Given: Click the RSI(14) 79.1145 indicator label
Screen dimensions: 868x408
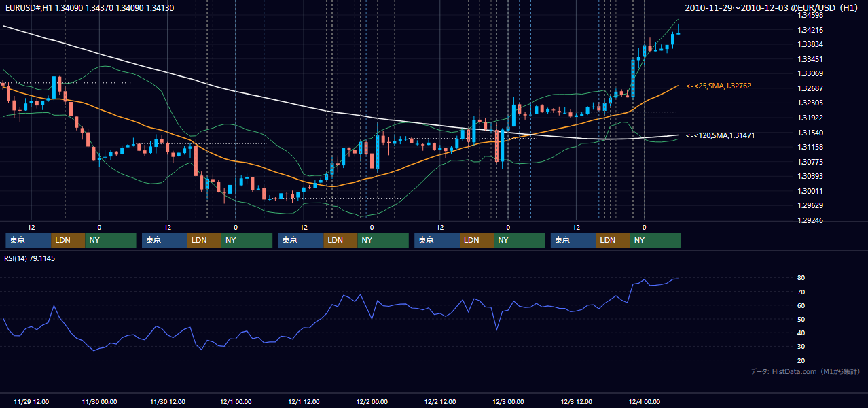Looking at the screenshot, I should tap(30, 258).
